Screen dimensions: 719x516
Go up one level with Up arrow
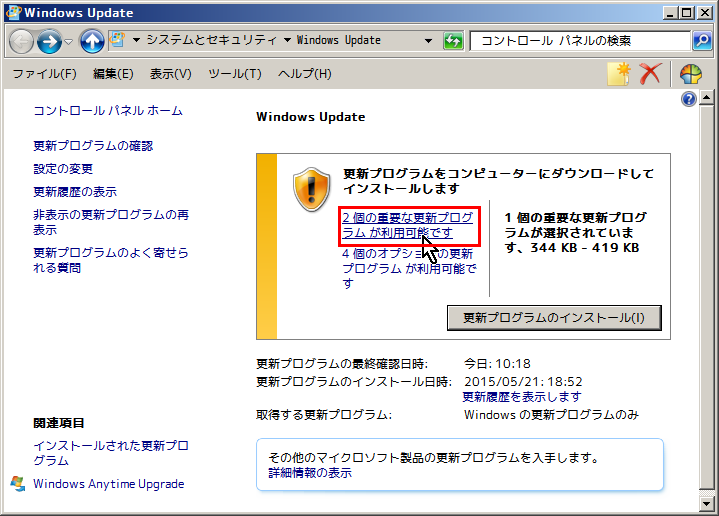[x=92, y=41]
